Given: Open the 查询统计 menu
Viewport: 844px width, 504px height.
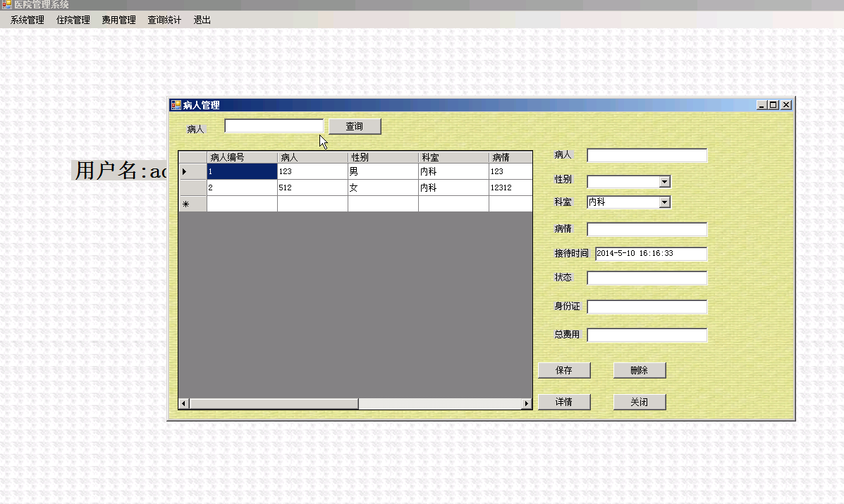Looking at the screenshot, I should click(x=165, y=20).
